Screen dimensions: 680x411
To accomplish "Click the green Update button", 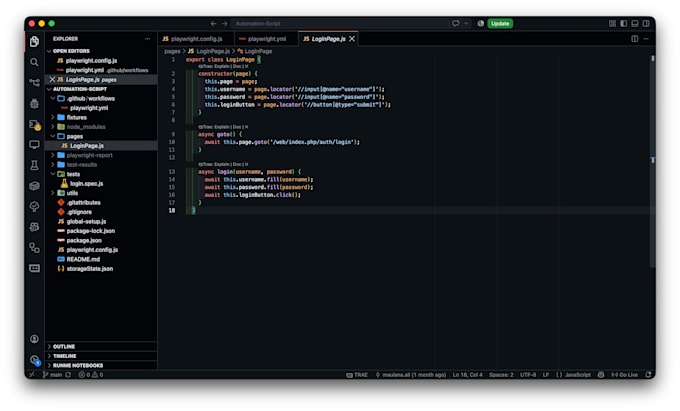I will click(500, 23).
